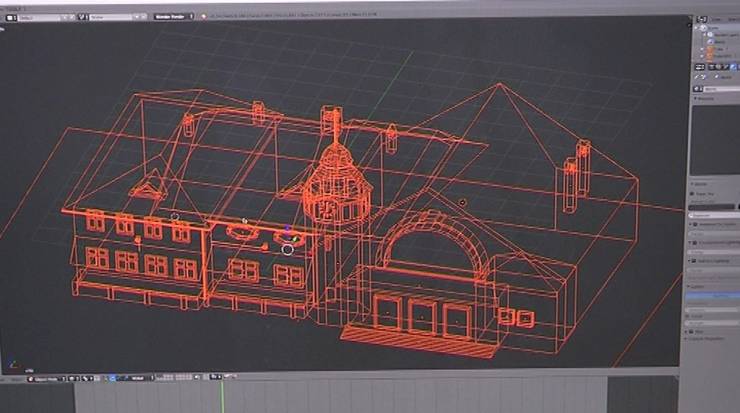Click the dark world preview thumbnail

point(715,140)
